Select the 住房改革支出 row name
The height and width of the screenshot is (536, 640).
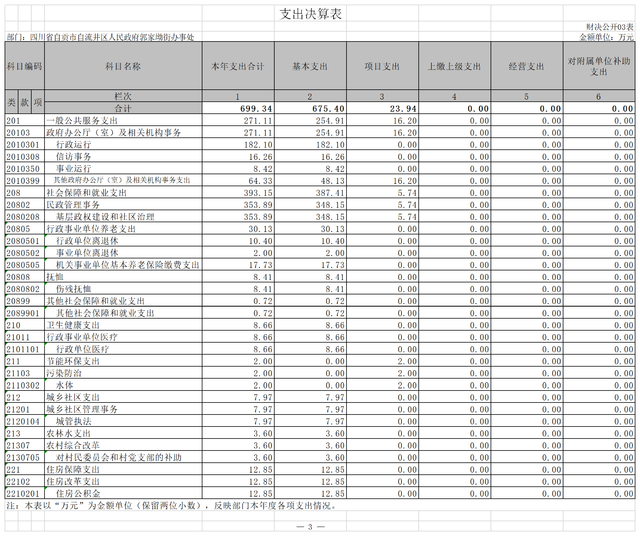click(x=73, y=482)
